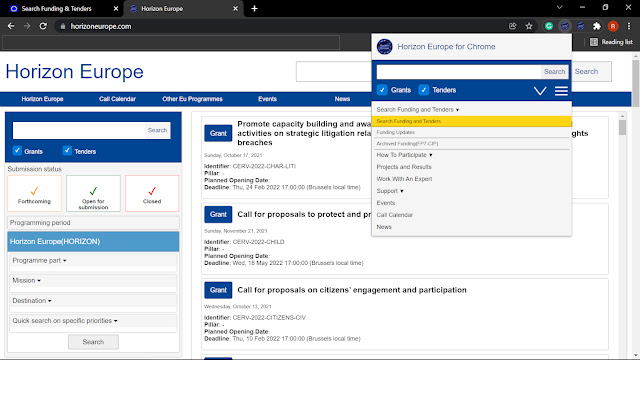Open Call Calendar in navigation bar

click(117, 99)
